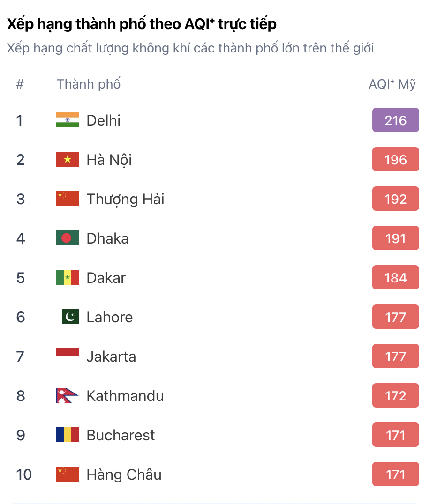Click the 184 AQI badge for Dakar
The image size is (437, 504).
click(x=395, y=277)
